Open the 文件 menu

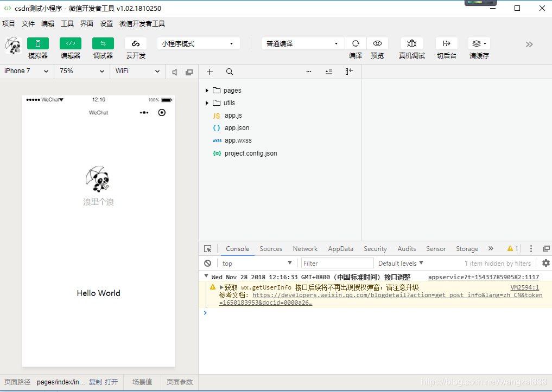point(28,23)
